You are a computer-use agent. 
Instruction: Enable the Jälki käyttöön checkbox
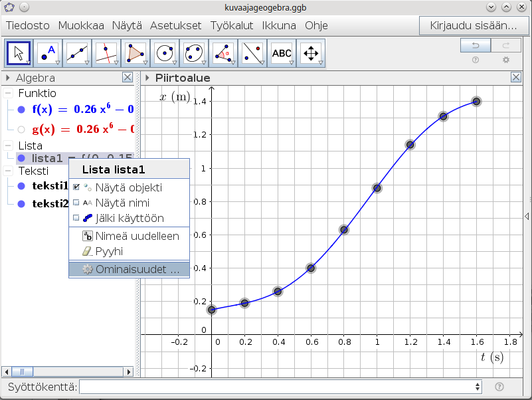pos(76,218)
